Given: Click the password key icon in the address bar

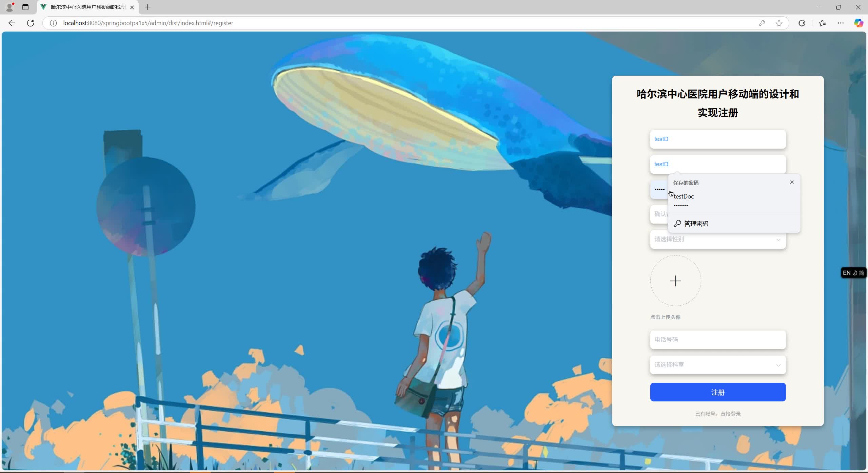Looking at the screenshot, I should click(x=762, y=23).
